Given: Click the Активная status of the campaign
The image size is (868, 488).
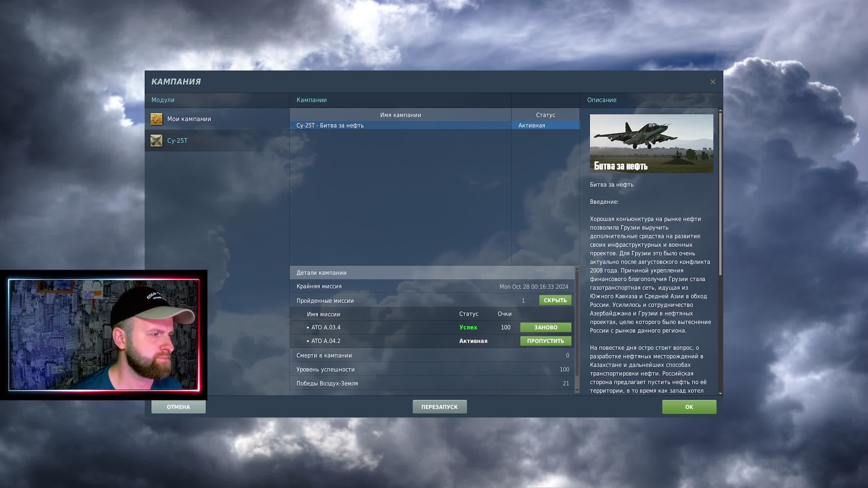Looking at the screenshot, I should coord(531,125).
